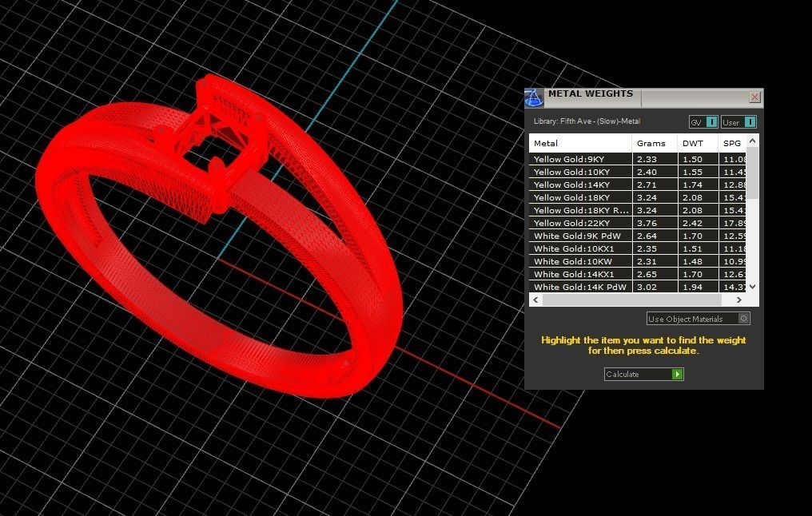
Task: Click the Metal Weights tool icon in title bar
Action: [534, 97]
